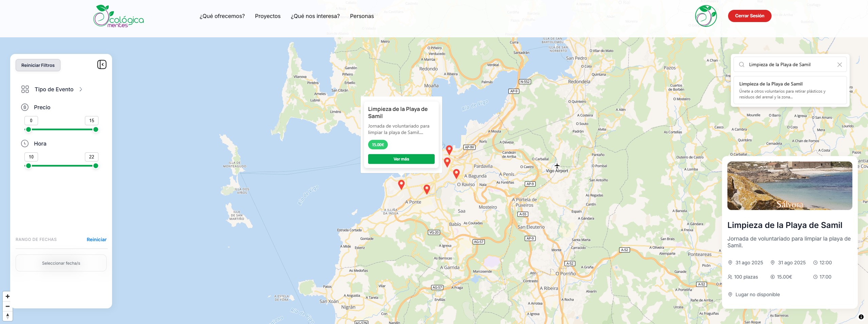Click the Reiniciar date range link
Image resolution: width=868 pixels, height=324 pixels.
[96, 240]
